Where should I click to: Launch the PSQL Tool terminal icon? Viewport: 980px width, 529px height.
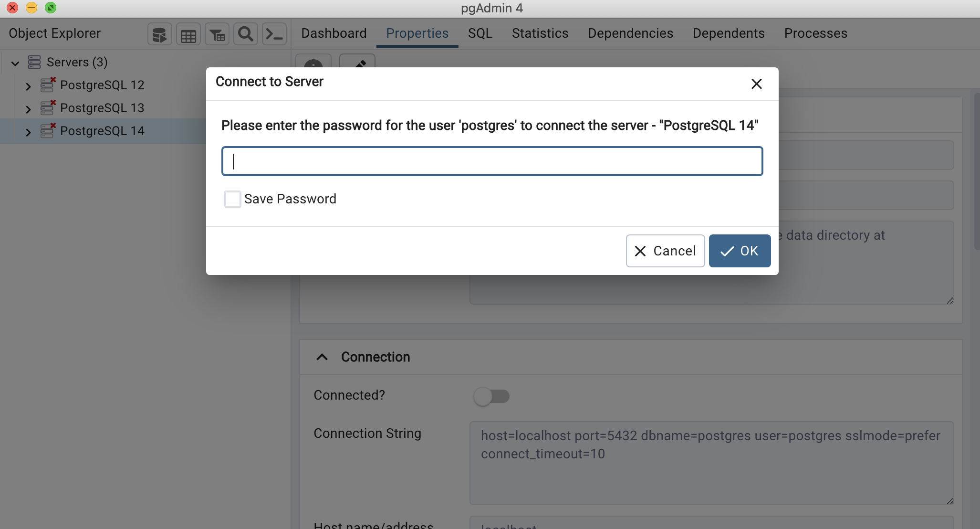tap(274, 34)
